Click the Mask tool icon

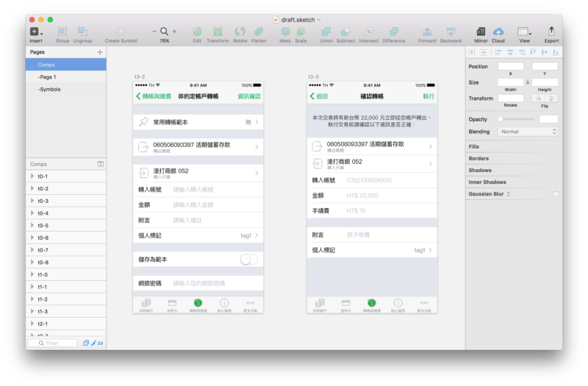click(x=284, y=32)
